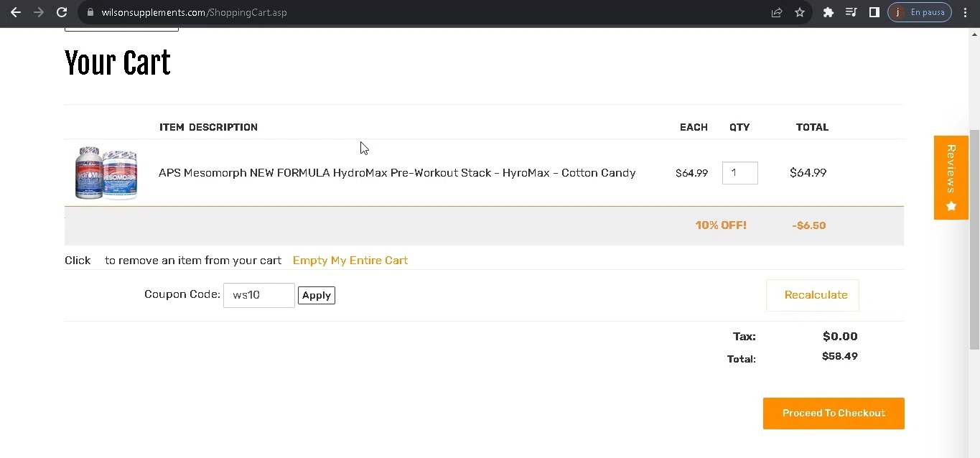Bookmark this page with star icon
The height and width of the screenshot is (458, 980).
pyautogui.click(x=800, y=12)
